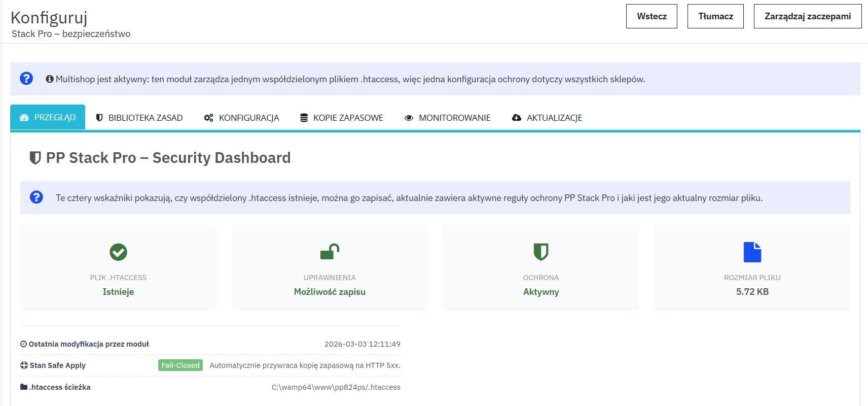
Task: Open the Konfiguracja tab
Action: [x=241, y=118]
